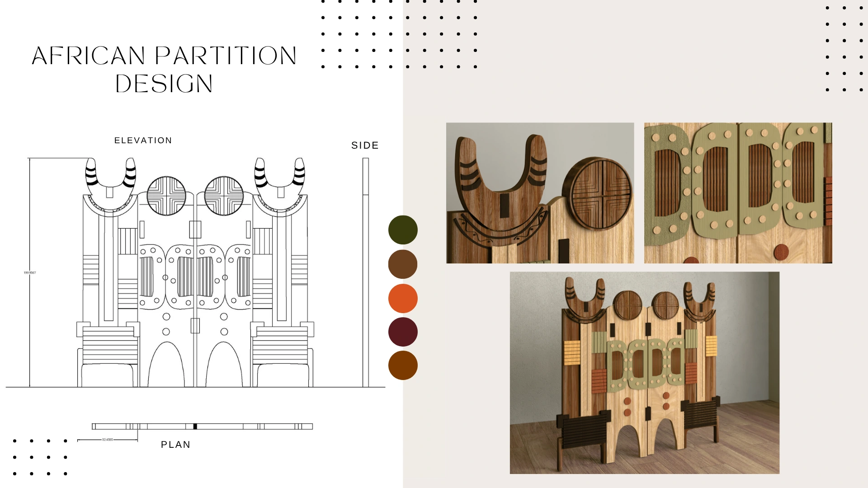Click the 'SIDE' label
868x488 pixels.
pyautogui.click(x=365, y=145)
